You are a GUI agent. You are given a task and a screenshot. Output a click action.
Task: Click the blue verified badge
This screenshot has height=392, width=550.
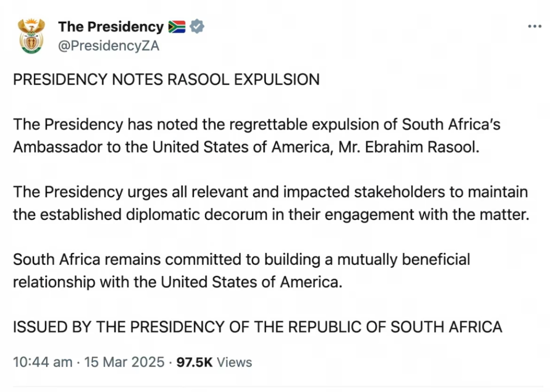point(197,26)
